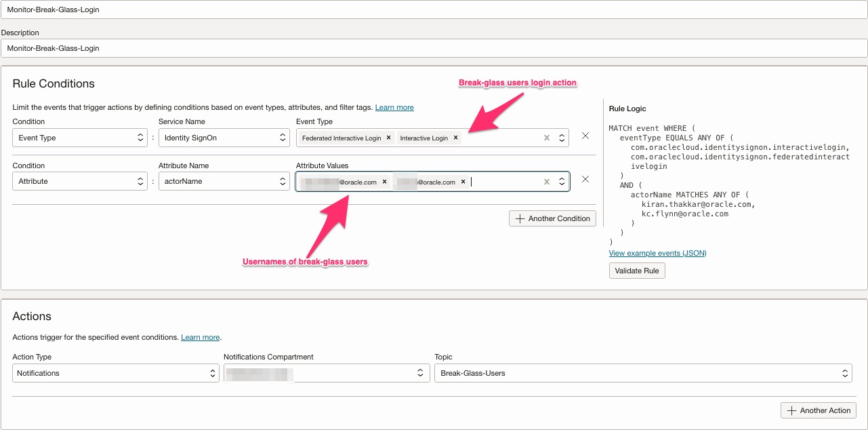Delete the actorName attribute condition row
The width and height of the screenshot is (868, 430).
pyautogui.click(x=585, y=180)
